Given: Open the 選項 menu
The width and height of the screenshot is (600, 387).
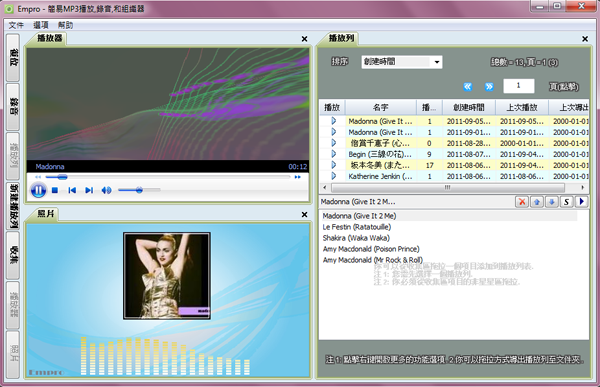Looking at the screenshot, I should [x=41, y=25].
